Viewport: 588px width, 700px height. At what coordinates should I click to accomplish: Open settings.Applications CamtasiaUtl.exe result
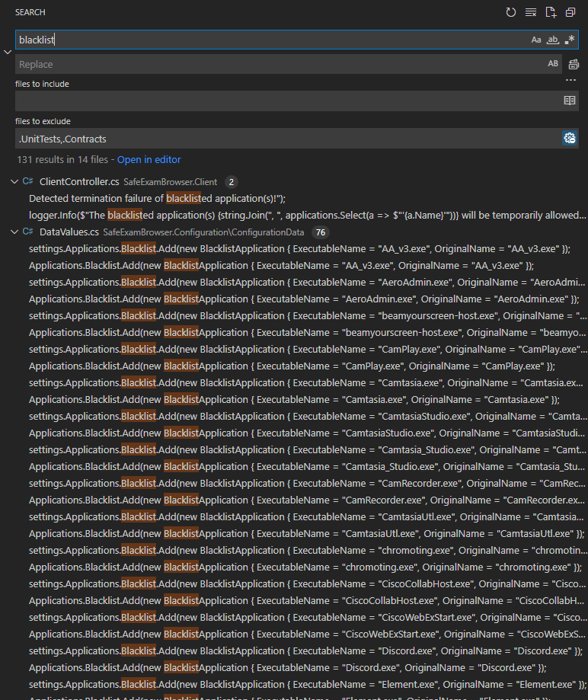[308, 516]
